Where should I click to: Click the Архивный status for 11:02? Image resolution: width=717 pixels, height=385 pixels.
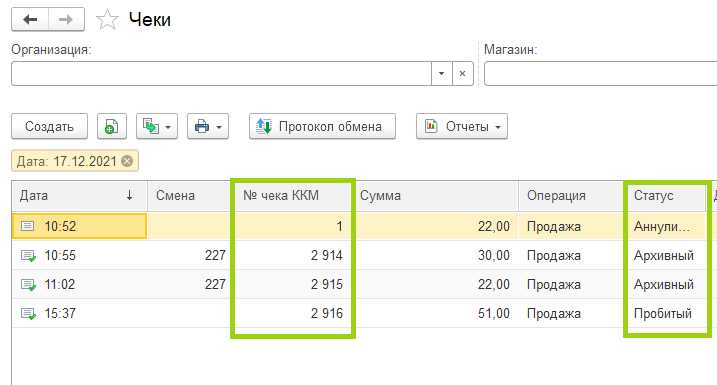[x=663, y=284]
